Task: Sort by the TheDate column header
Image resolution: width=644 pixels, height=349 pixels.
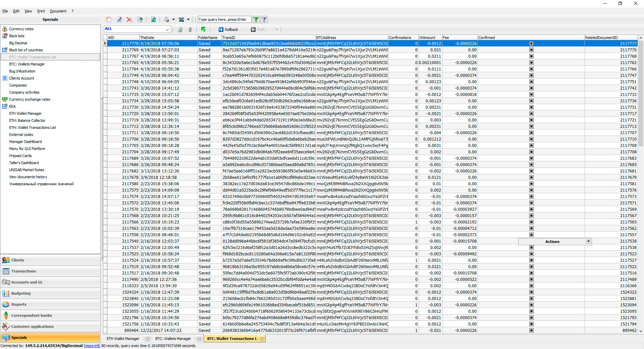Action: coord(168,38)
